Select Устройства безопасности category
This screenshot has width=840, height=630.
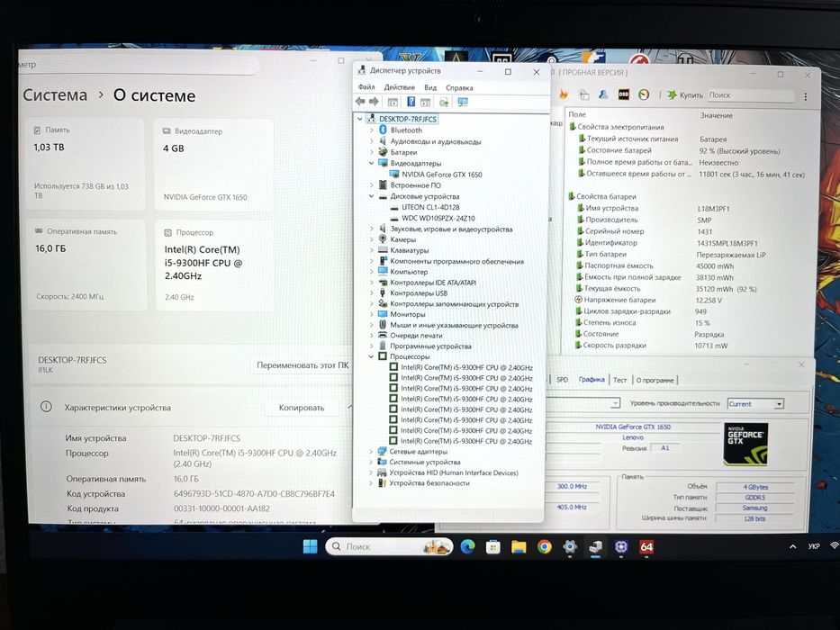[x=429, y=483]
